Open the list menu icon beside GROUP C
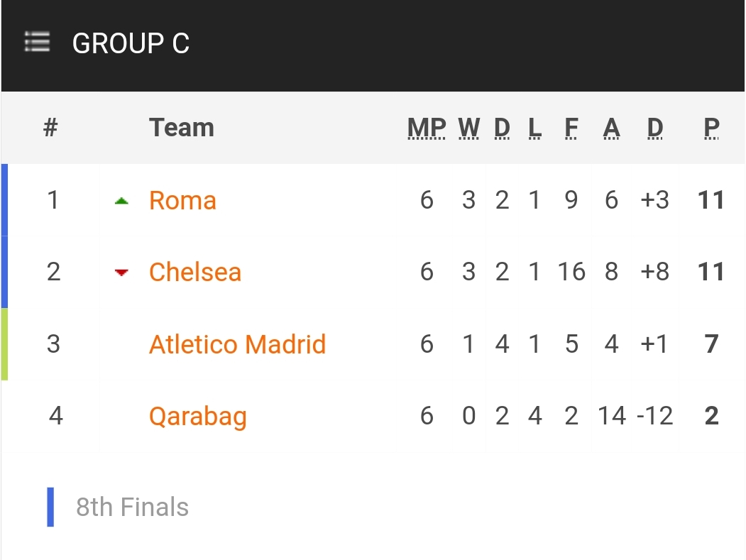This screenshot has width=746, height=560. pyautogui.click(x=37, y=42)
